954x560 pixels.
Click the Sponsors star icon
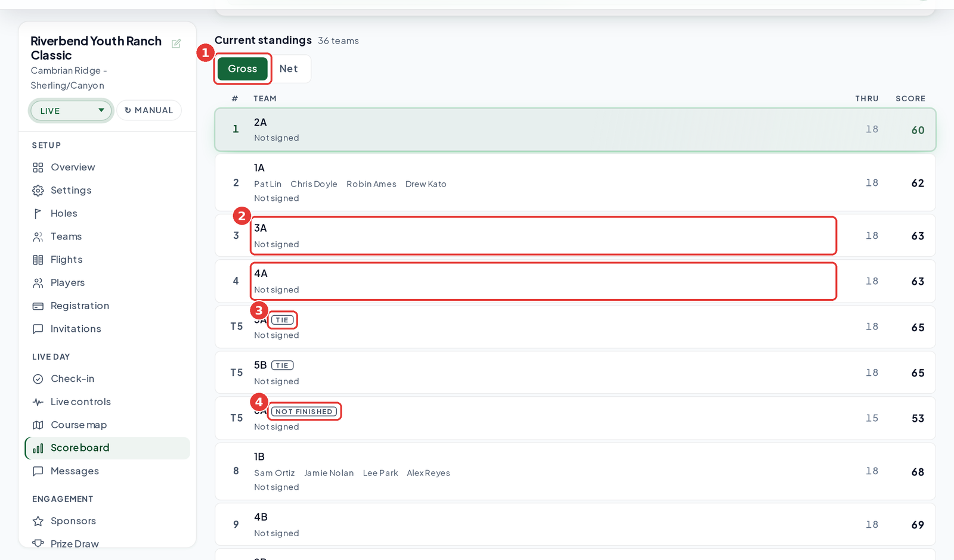click(38, 521)
